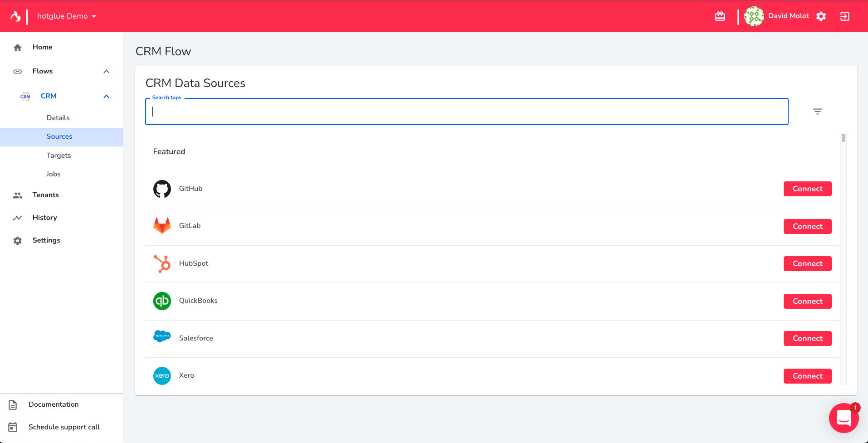Click the Xero source name
Screen dimensions: 868x443
pyautogui.click(x=186, y=375)
